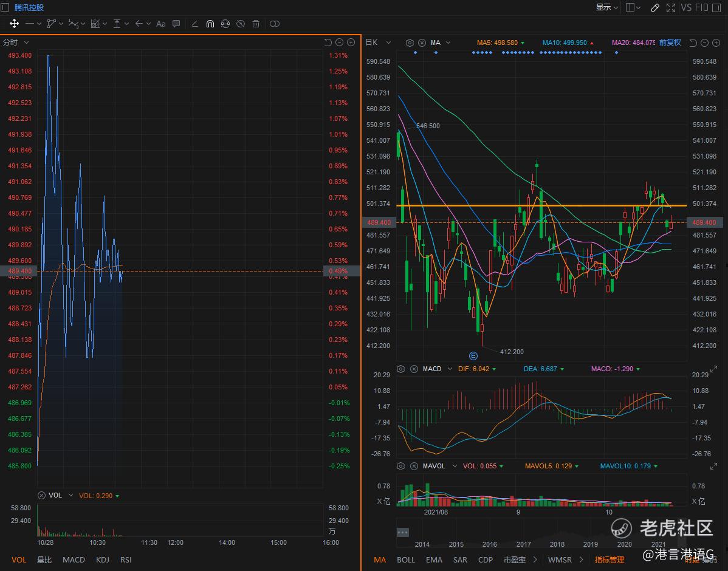Click the pencil draw icon at top right

[655, 8]
